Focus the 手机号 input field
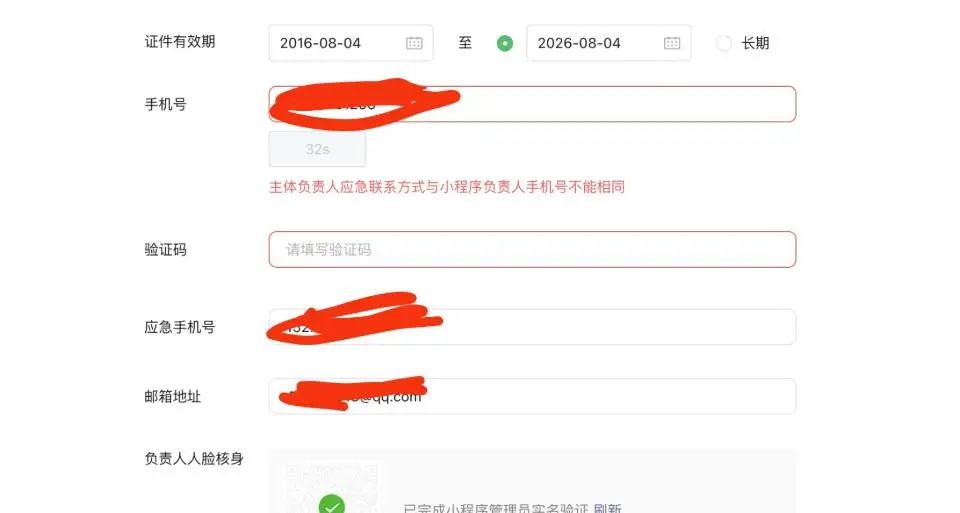960x513 pixels. 532,104
